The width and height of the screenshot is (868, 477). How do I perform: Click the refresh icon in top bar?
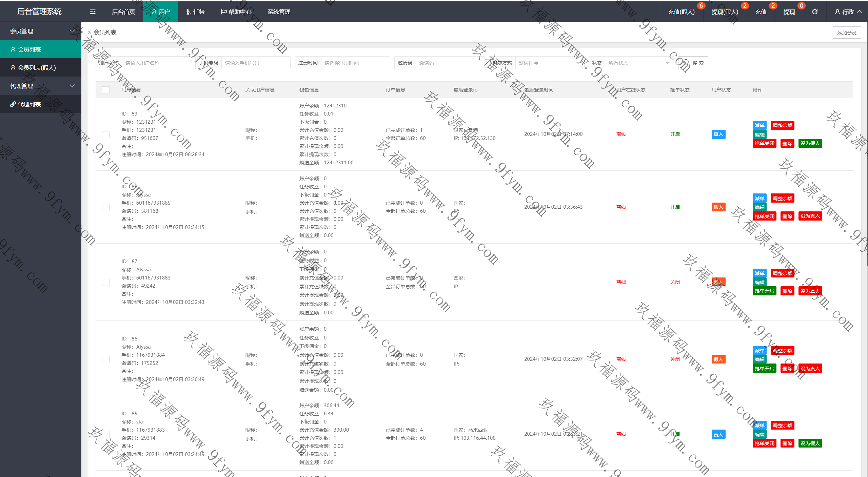coord(815,12)
